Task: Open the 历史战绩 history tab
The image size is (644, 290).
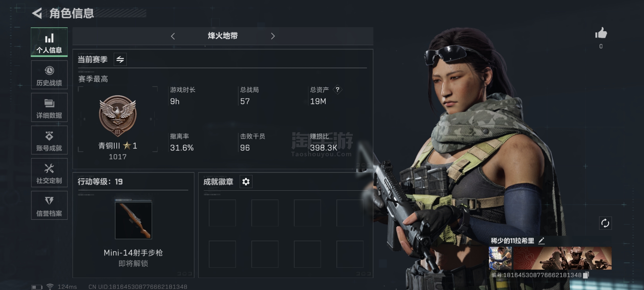Action: click(49, 75)
